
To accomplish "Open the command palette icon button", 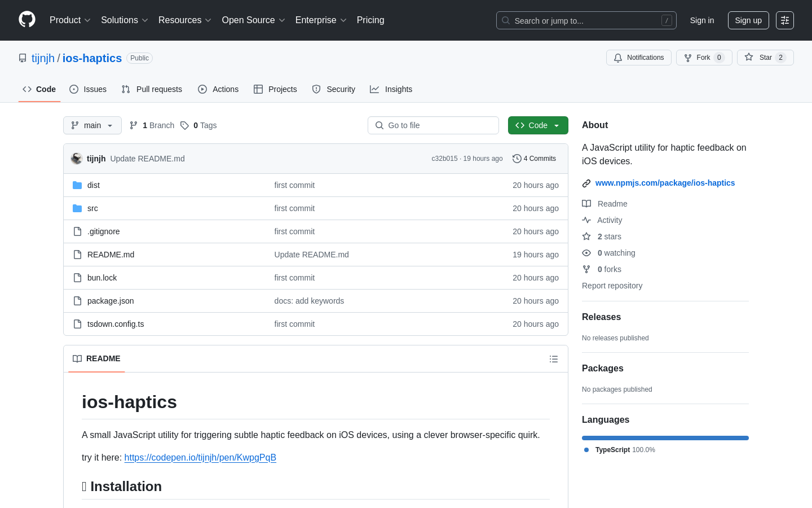I will point(785,20).
